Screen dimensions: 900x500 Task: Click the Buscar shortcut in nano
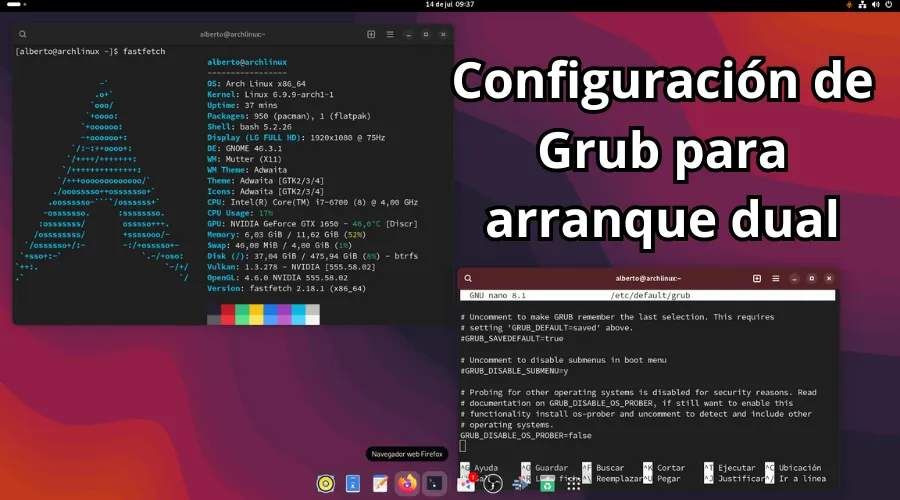pyautogui.click(x=603, y=468)
